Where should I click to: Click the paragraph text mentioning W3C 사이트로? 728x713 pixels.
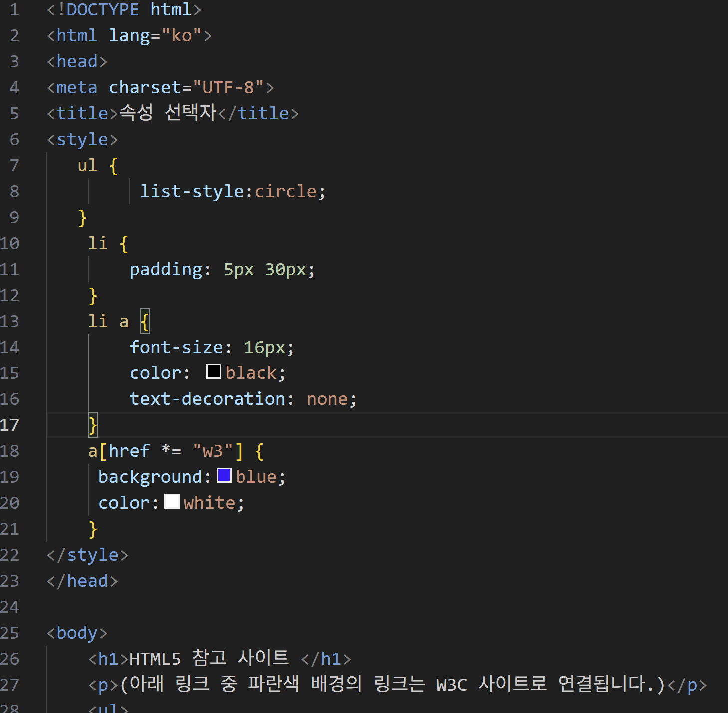(x=393, y=684)
